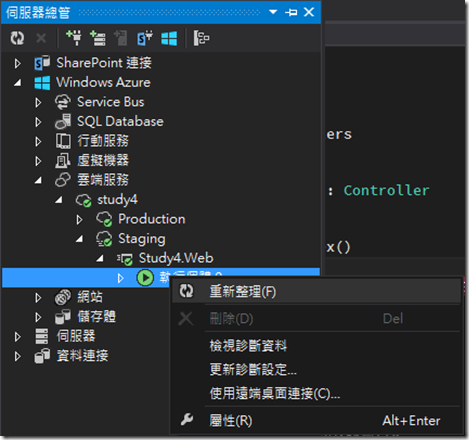Viewport: 469px width, 440px height.
Task: Expand the 儲存體 node
Action: 38,317
